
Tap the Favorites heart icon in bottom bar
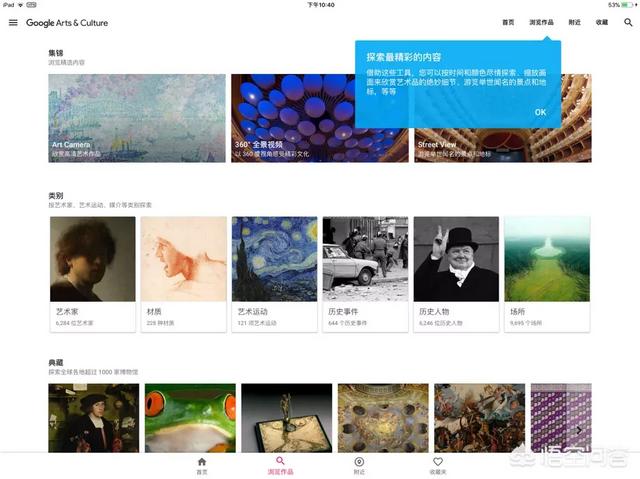coord(438,461)
